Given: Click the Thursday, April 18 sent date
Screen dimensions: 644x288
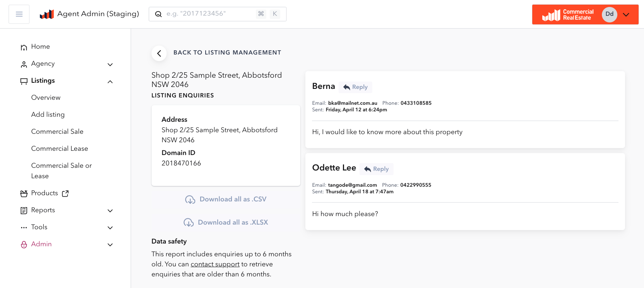Looking at the screenshot, I should [359, 192].
